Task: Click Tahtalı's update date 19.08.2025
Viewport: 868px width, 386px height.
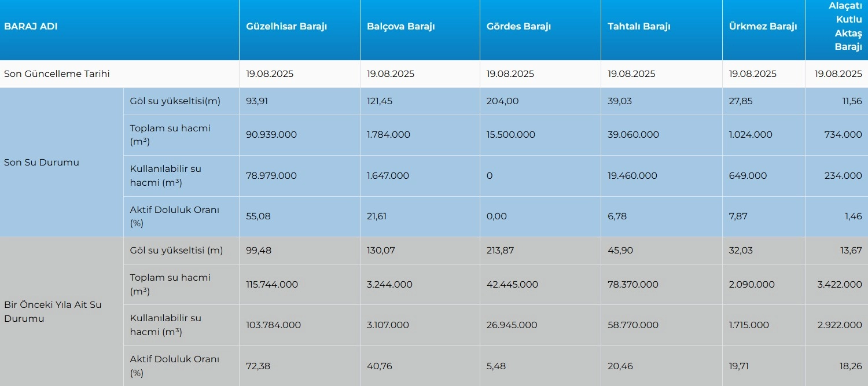Action: [631, 74]
